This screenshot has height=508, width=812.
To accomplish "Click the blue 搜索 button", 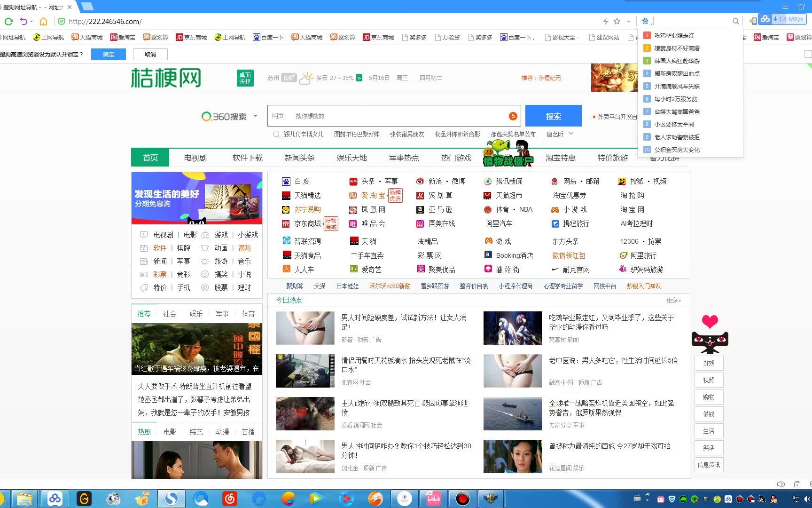I will point(553,116).
